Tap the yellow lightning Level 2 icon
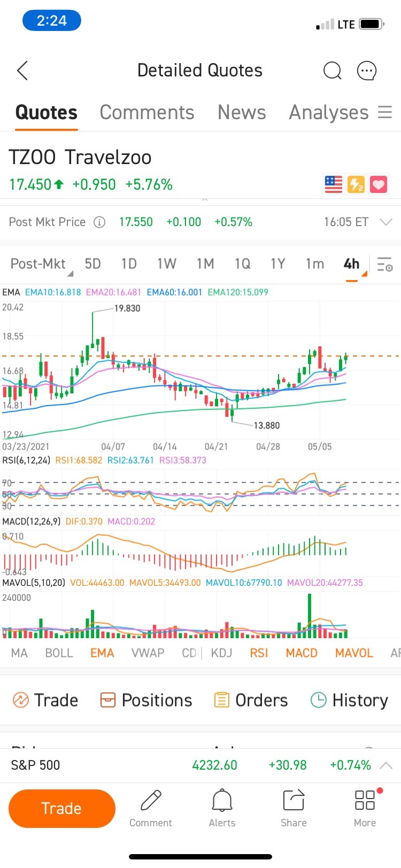The height and width of the screenshot is (868, 401). coord(356,184)
